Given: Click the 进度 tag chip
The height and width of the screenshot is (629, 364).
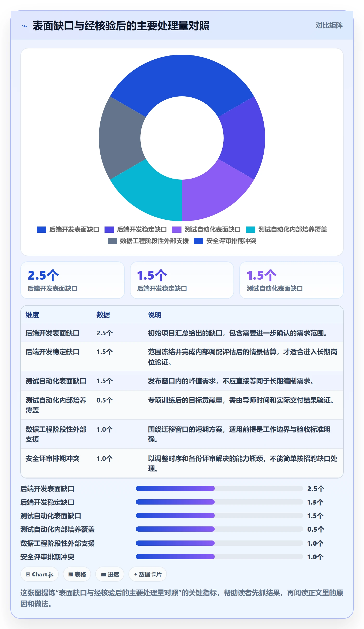Looking at the screenshot, I should click(x=110, y=574).
